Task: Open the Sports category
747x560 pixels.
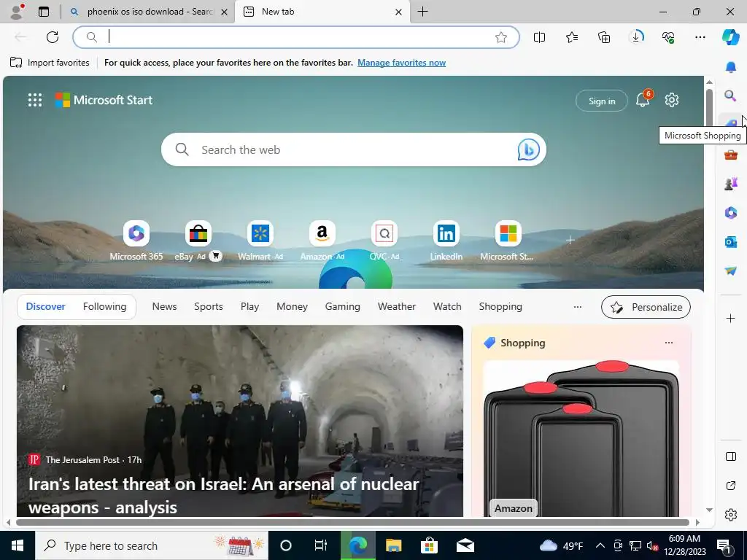Action: point(208,307)
